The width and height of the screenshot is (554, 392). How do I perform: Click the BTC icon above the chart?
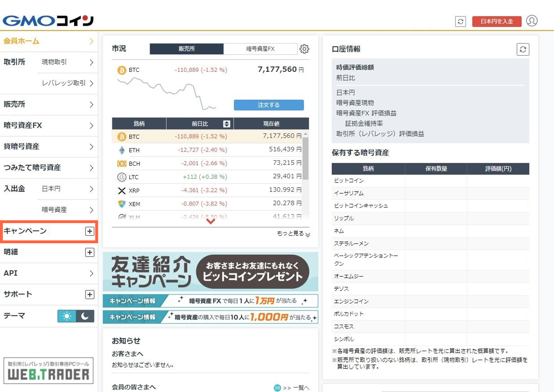point(122,70)
